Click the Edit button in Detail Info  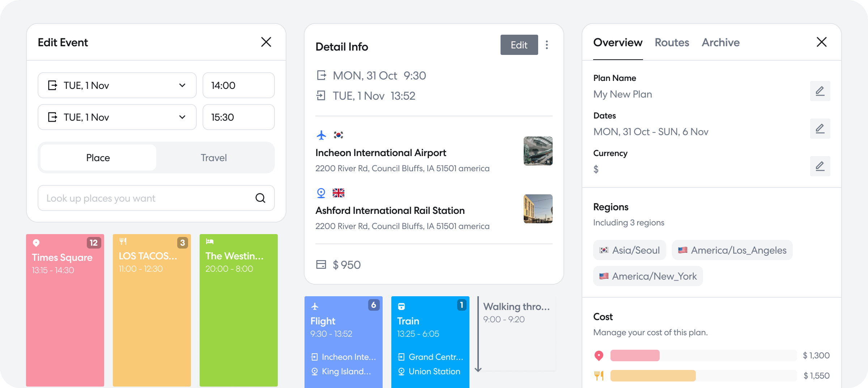tap(519, 45)
